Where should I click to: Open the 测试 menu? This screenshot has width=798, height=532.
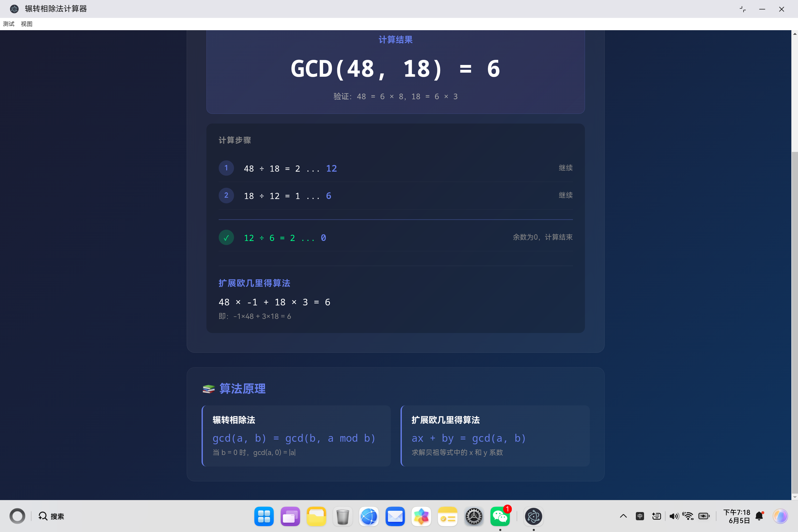click(x=9, y=24)
